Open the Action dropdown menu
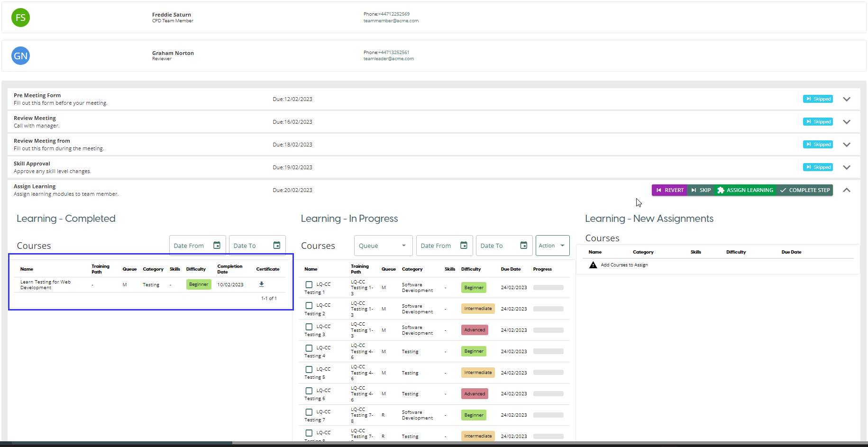Viewport: 868px width, 447px height. 552,246
